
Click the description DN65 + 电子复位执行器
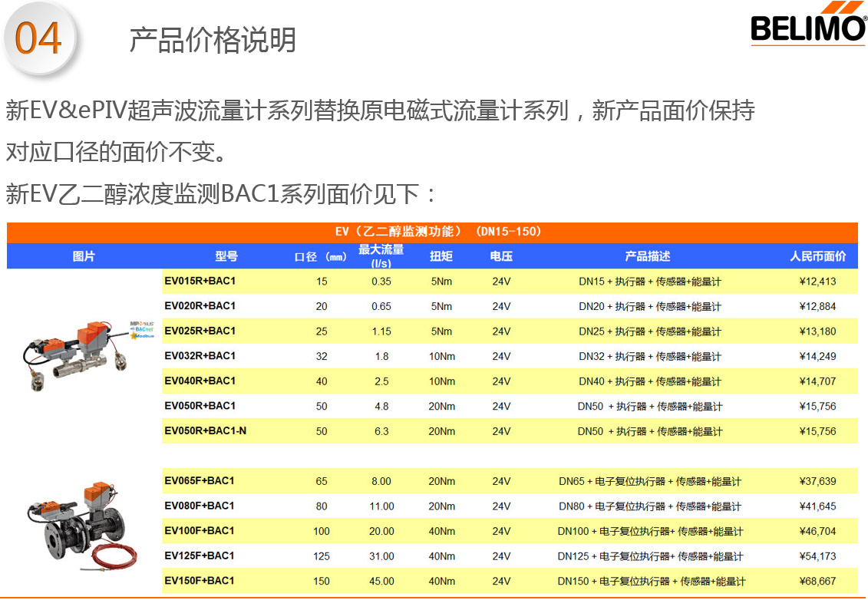click(x=650, y=481)
